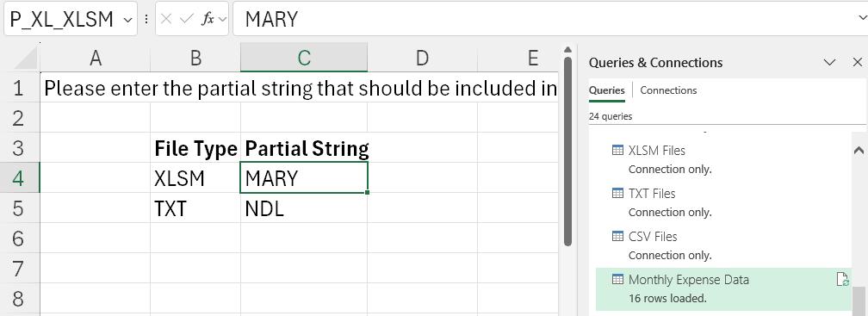
Task: Switch to the Connections tab
Action: (x=668, y=90)
